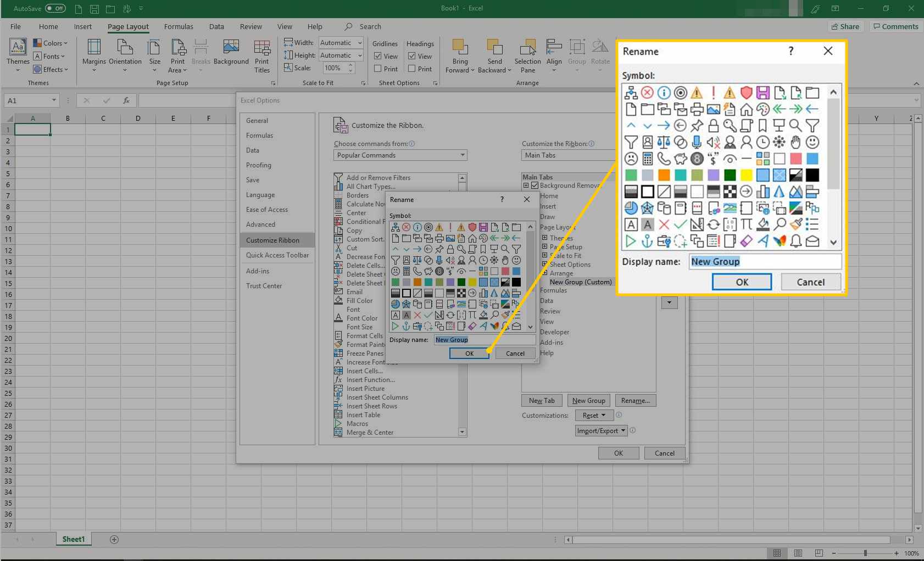Switch to the Review ribbon tab
This screenshot has width=924, height=561.
coord(251,26)
